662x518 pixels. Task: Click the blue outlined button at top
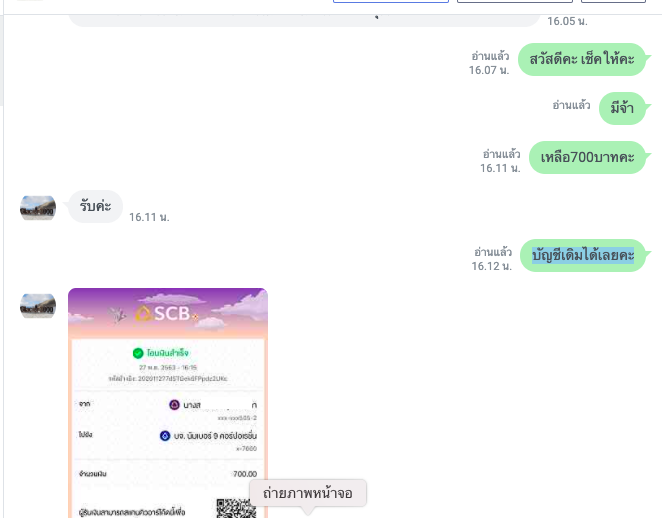pyautogui.click(x=391, y=1)
